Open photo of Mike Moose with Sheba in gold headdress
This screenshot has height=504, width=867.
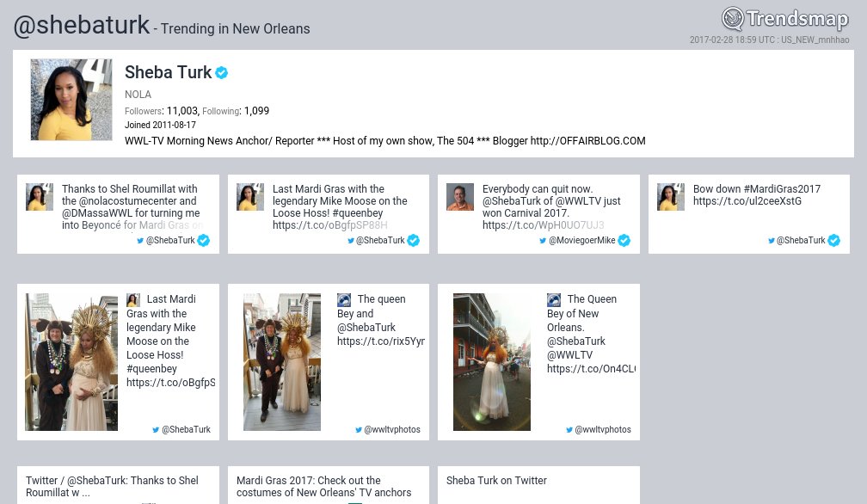coord(71,362)
